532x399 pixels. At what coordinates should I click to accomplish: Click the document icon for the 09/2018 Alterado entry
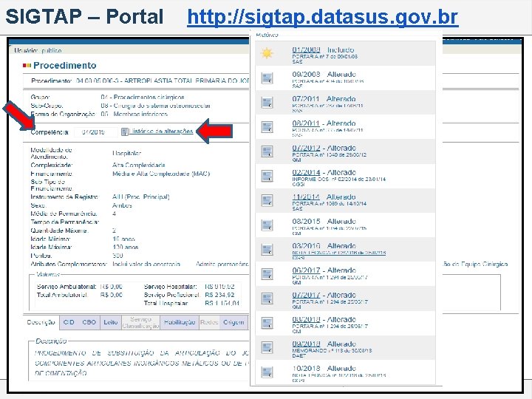point(267,347)
